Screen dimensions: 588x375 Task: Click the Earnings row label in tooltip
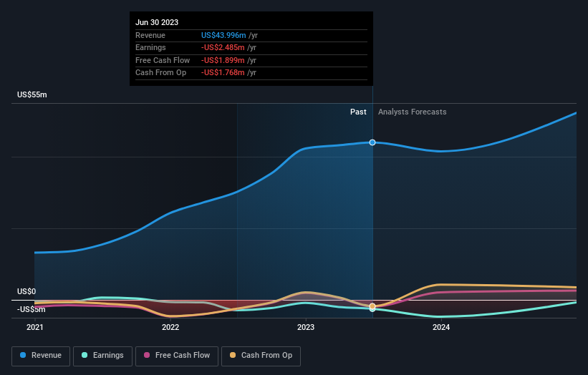point(150,47)
